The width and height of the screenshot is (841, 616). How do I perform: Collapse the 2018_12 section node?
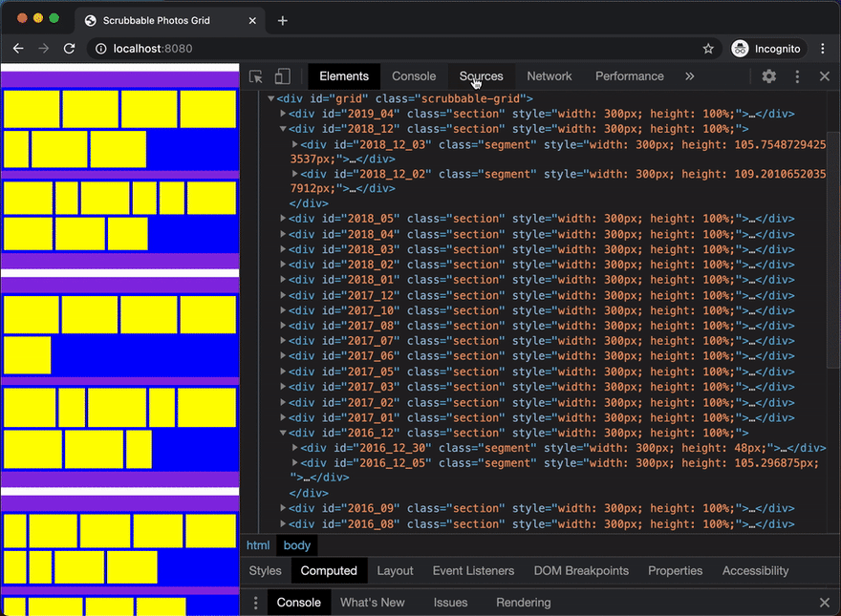point(283,129)
